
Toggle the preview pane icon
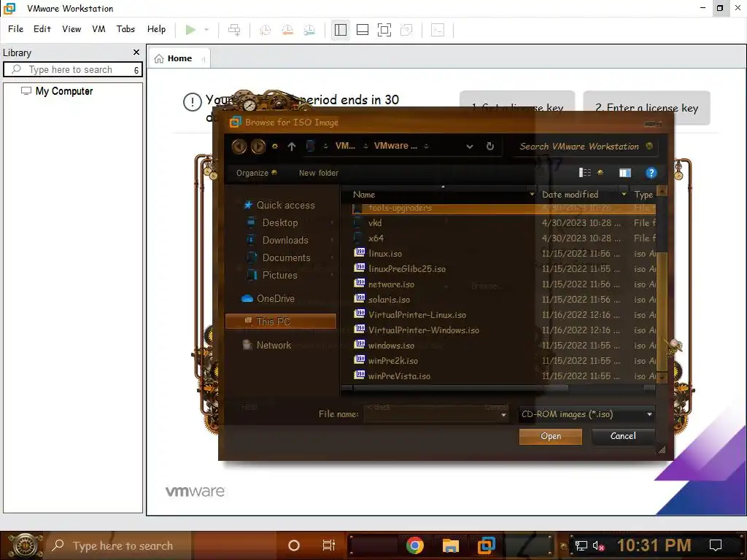(x=624, y=173)
